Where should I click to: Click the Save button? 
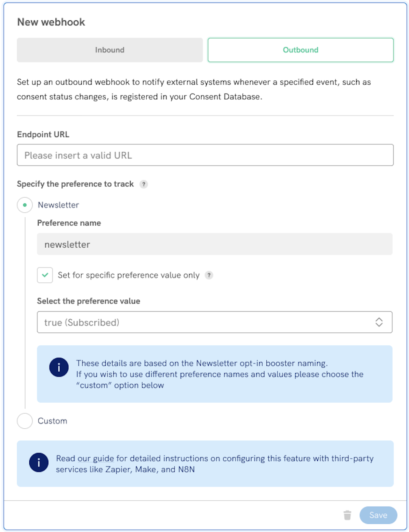[x=378, y=515]
